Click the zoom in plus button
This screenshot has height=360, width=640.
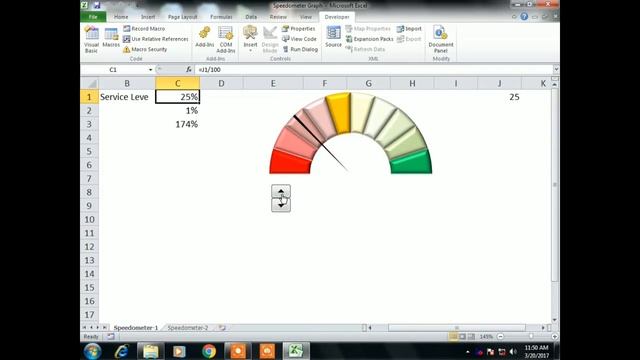554,336
